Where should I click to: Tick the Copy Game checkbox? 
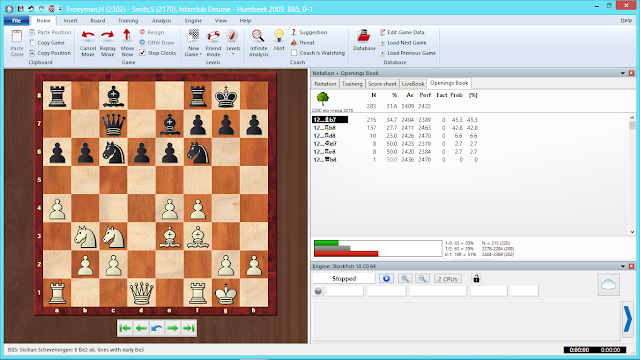click(32, 42)
